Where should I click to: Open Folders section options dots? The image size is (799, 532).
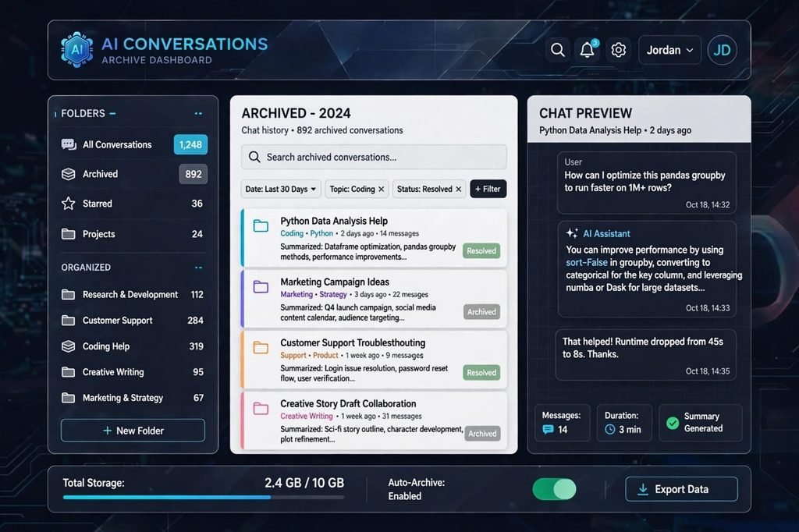click(x=198, y=114)
